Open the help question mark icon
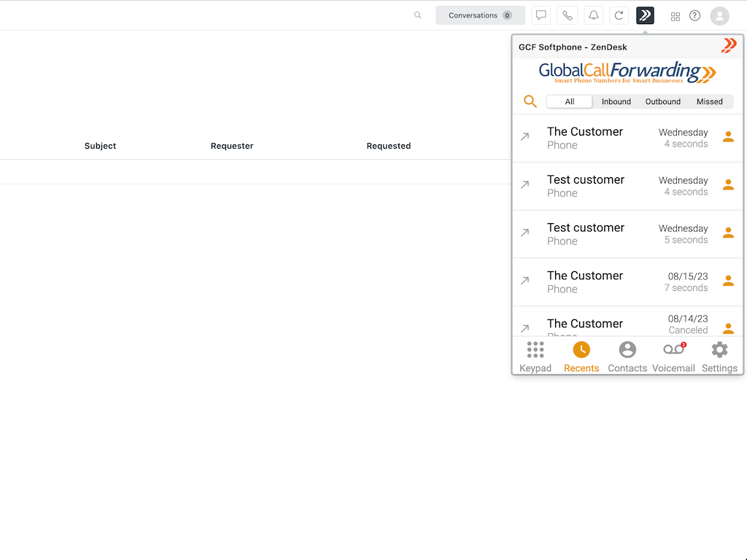 click(695, 15)
